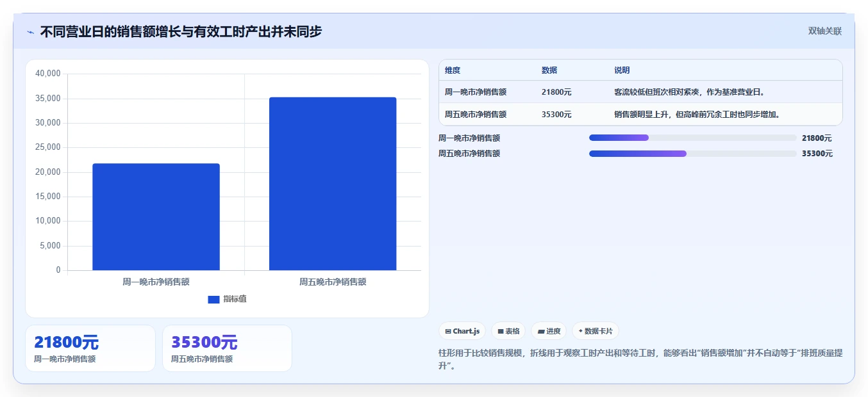Select the table cell 周五晚市净销售额
The width and height of the screenshot is (868, 397).
(x=476, y=115)
